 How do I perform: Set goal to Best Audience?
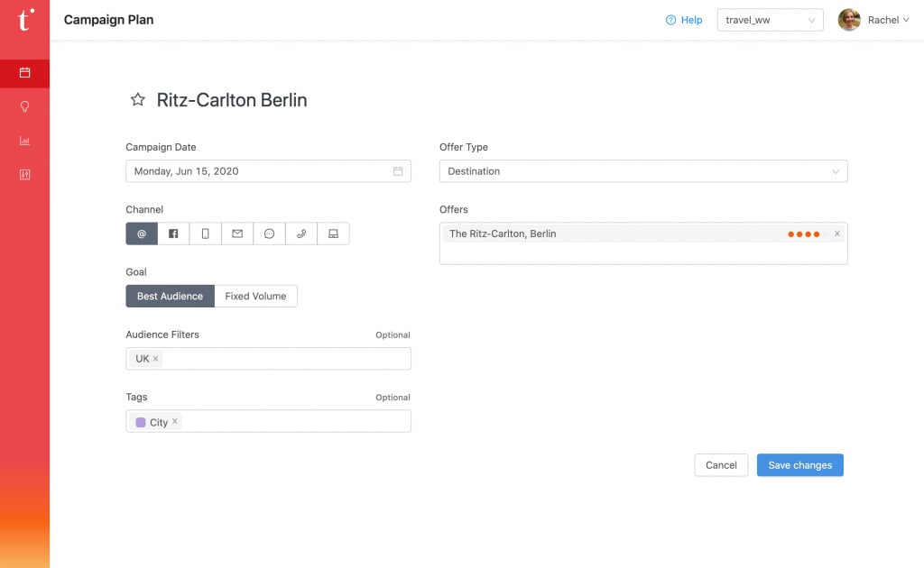(x=170, y=296)
